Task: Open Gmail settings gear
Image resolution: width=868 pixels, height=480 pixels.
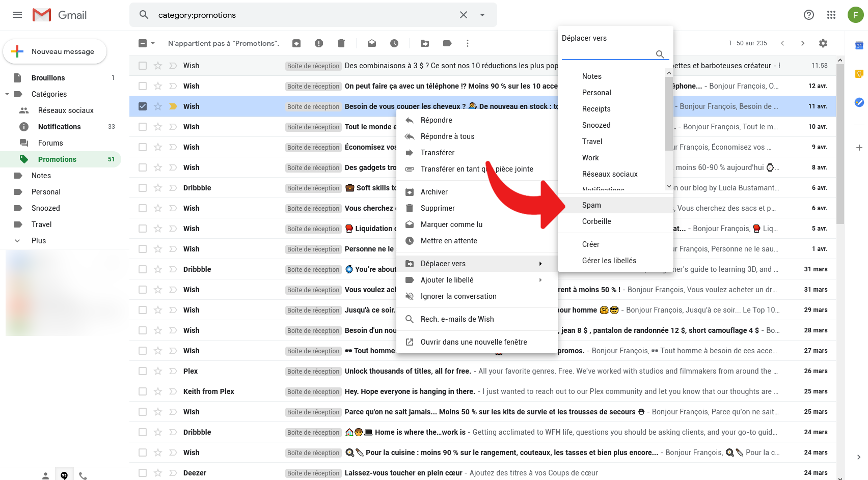Action: [x=823, y=43]
